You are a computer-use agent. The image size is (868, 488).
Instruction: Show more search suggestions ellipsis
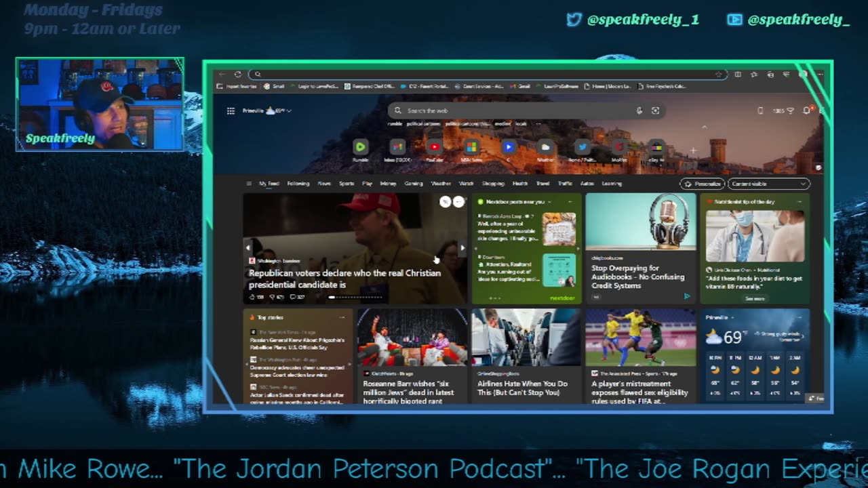click(x=538, y=124)
